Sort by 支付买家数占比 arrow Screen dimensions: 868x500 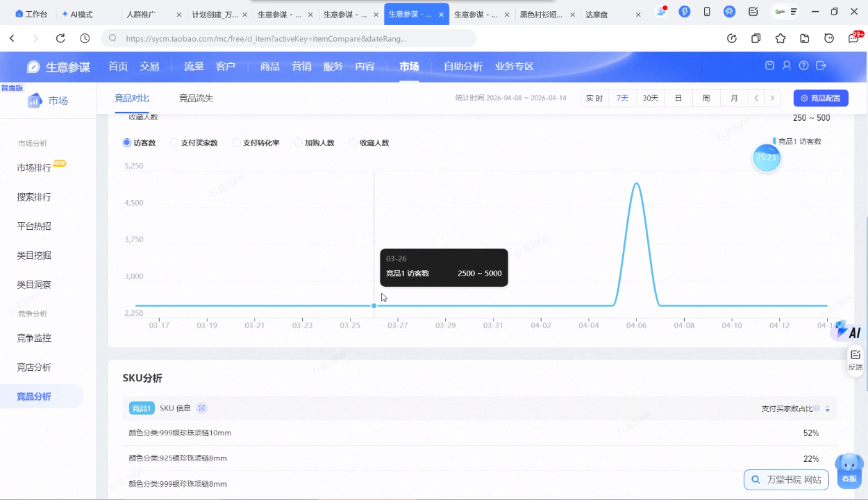[x=827, y=409]
